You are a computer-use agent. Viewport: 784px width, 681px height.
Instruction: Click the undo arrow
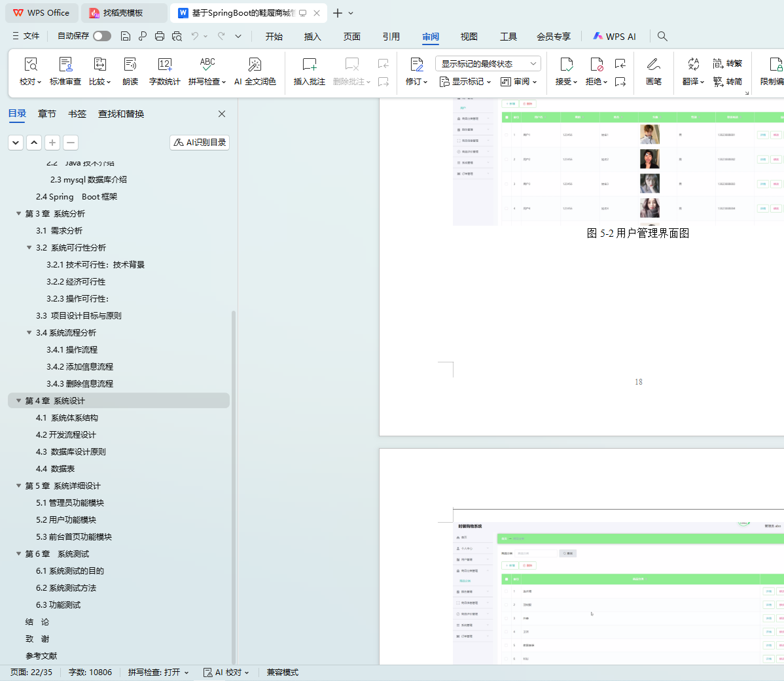[x=195, y=36]
